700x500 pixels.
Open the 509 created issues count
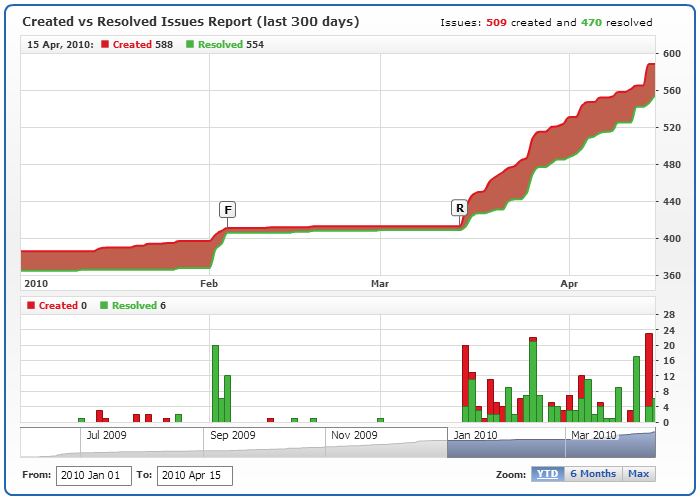[496, 22]
